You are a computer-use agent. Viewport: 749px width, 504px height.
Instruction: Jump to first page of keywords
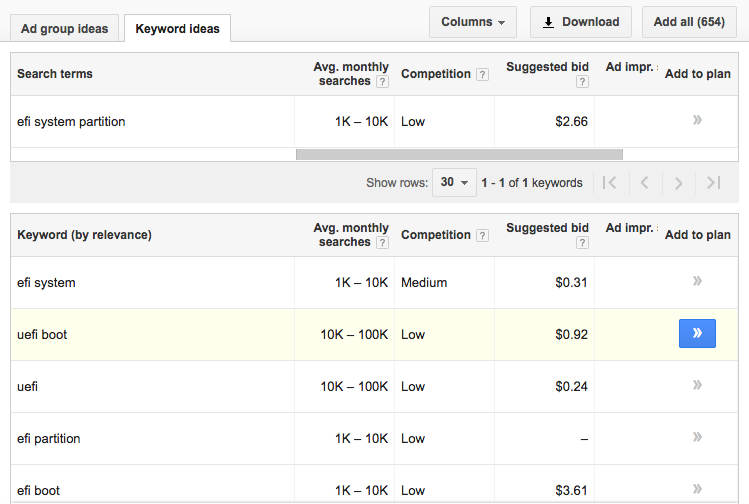point(609,183)
